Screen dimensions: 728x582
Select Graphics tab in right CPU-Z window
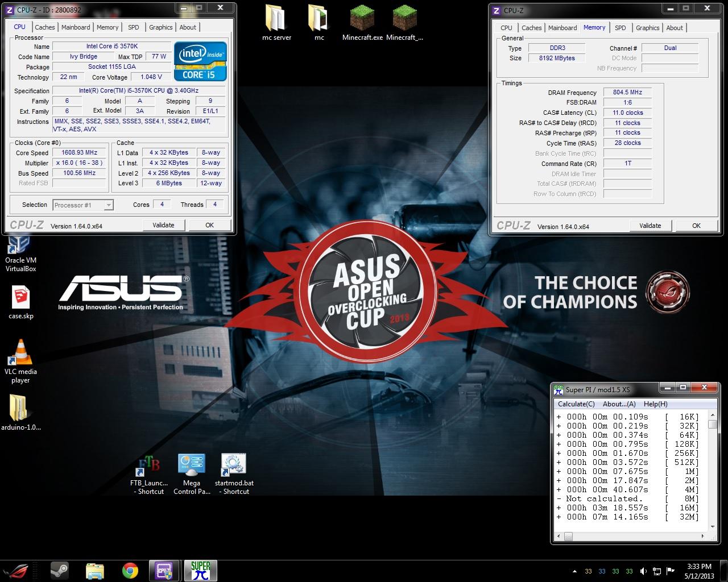click(x=648, y=28)
